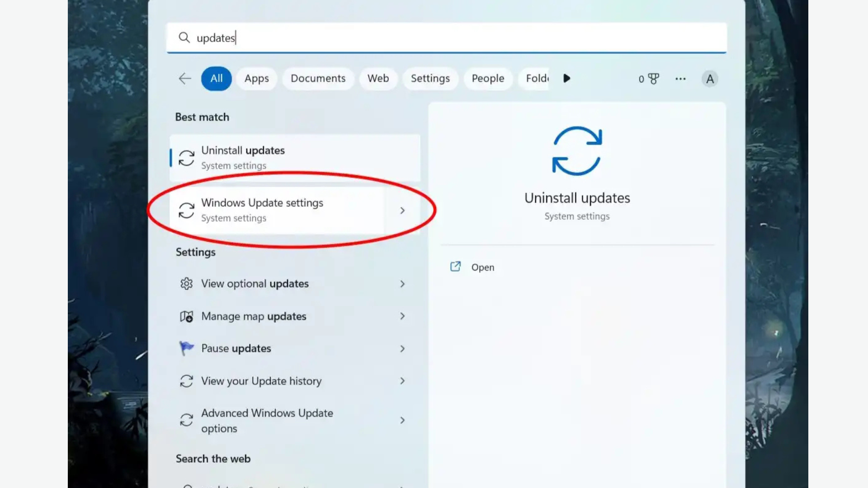868x488 pixels.
Task: Click the gear icon for View optional updates
Action: pos(187,283)
